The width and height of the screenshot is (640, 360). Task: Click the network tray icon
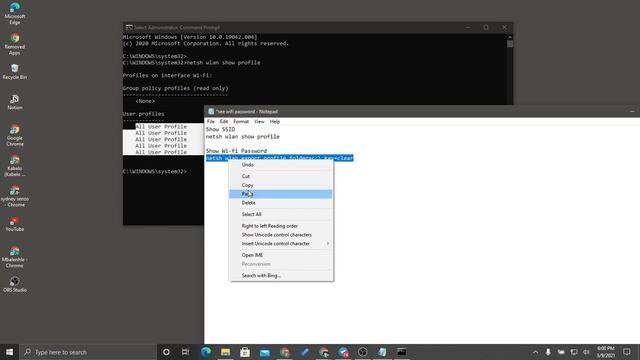tap(574, 352)
